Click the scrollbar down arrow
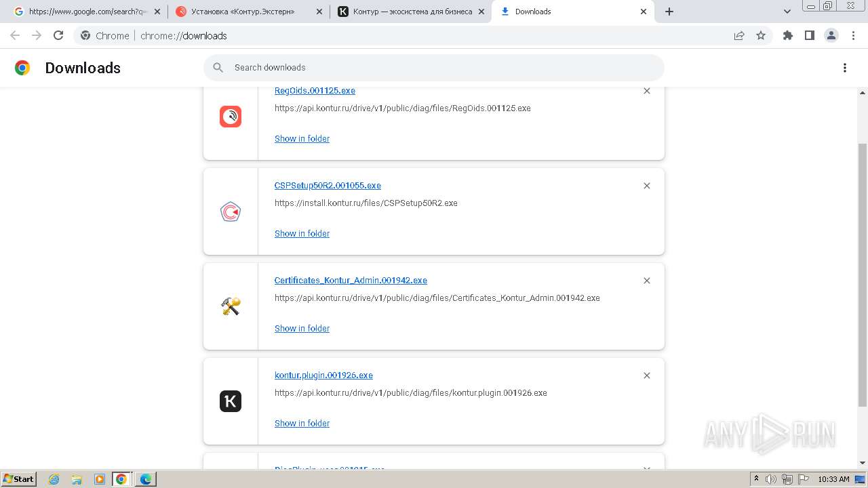The width and height of the screenshot is (868, 488). (863, 463)
